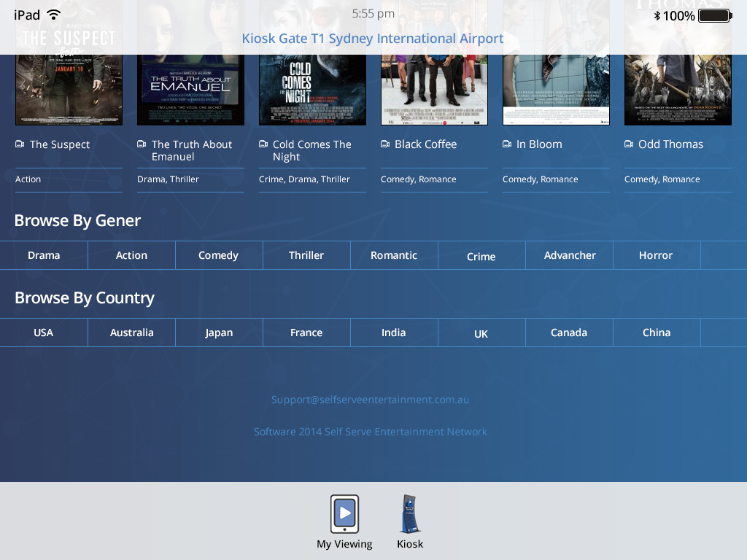Image resolution: width=747 pixels, height=560 pixels.
Task: Tap 'Comedy, Romance' under Odd Thomas
Action: coord(662,179)
